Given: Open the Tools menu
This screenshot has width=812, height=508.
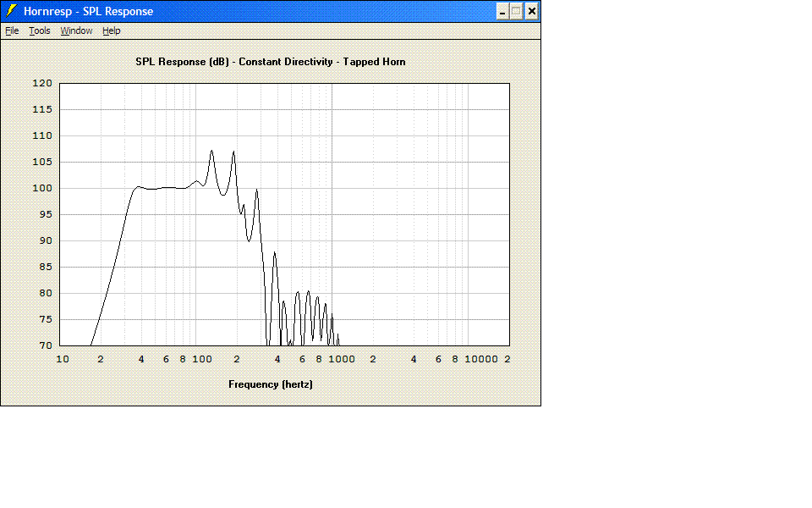Looking at the screenshot, I should pyautogui.click(x=40, y=30).
